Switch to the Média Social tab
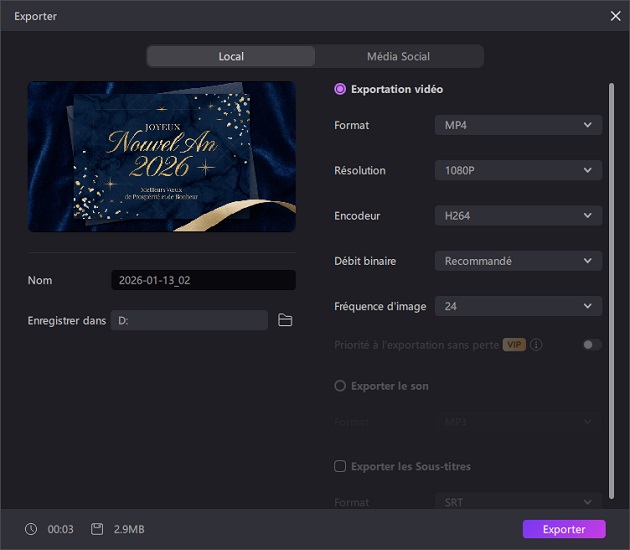Viewport: 630px width, 550px height. click(398, 56)
